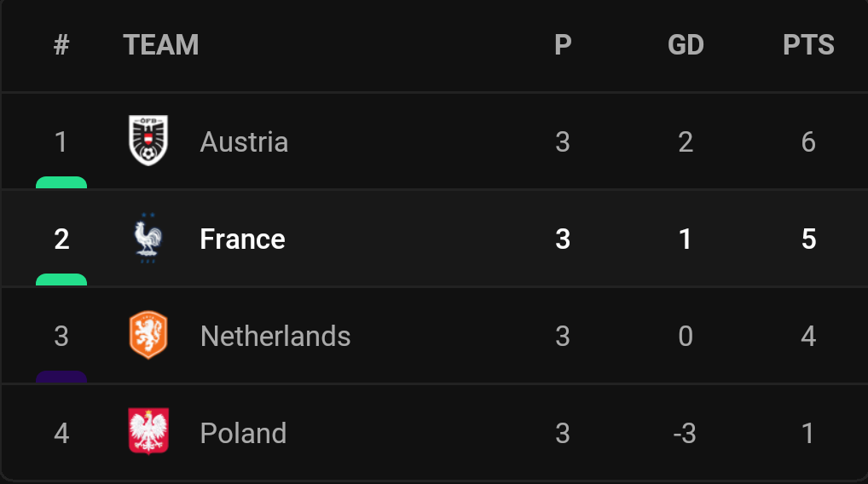Image resolution: width=868 pixels, height=484 pixels.
Task: Click the # rank column header
Action: (61, 45)
